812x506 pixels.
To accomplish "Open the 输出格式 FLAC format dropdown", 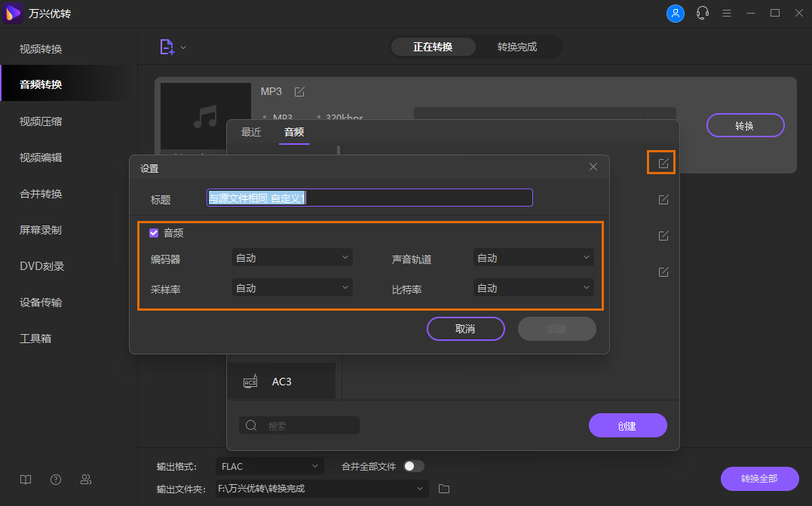I will click(x=269, y=466).
